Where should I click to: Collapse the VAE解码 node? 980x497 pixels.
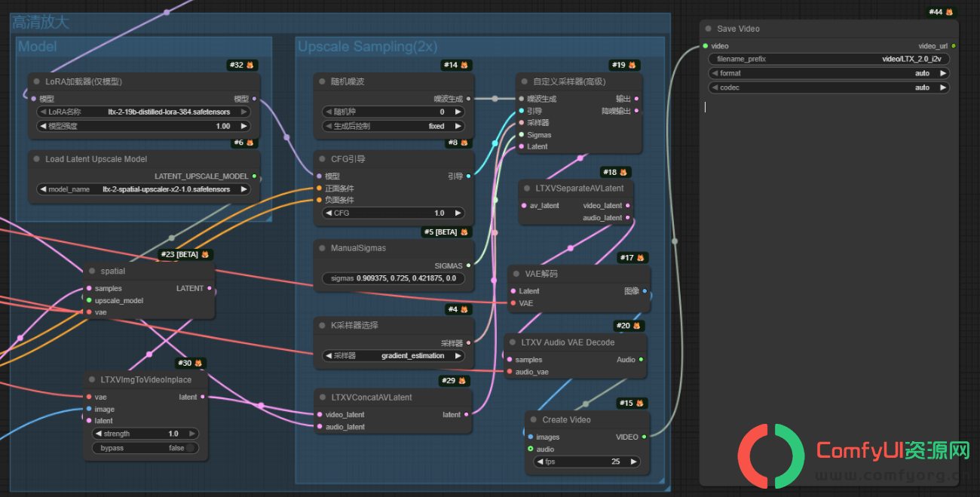[516, 274]
